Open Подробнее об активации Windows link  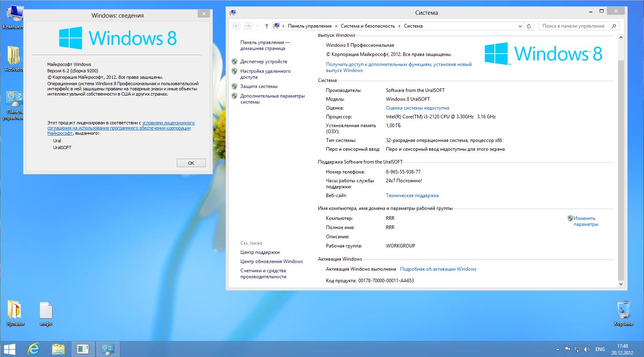pos(438,269)
